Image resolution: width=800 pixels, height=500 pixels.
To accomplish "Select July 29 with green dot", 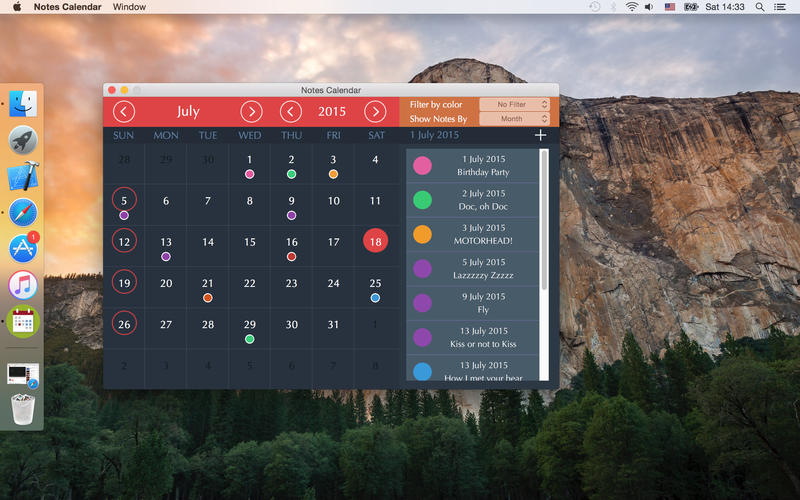I will (x=249, y=330).
